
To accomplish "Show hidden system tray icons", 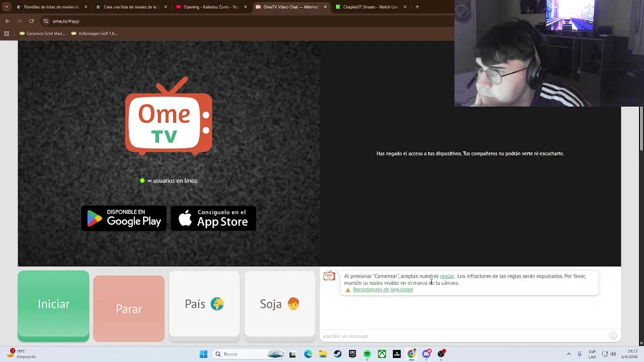I will pos(569,354).
